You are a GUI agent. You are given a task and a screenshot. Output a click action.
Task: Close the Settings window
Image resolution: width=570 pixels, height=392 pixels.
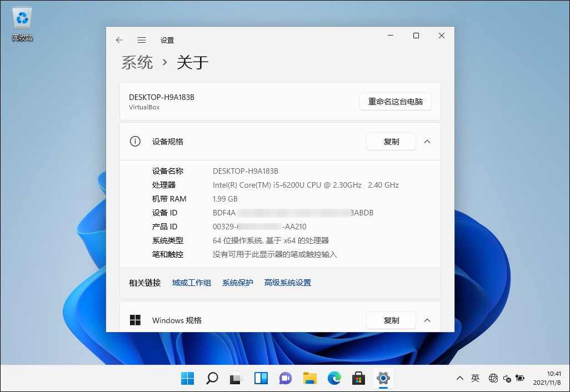442,36
